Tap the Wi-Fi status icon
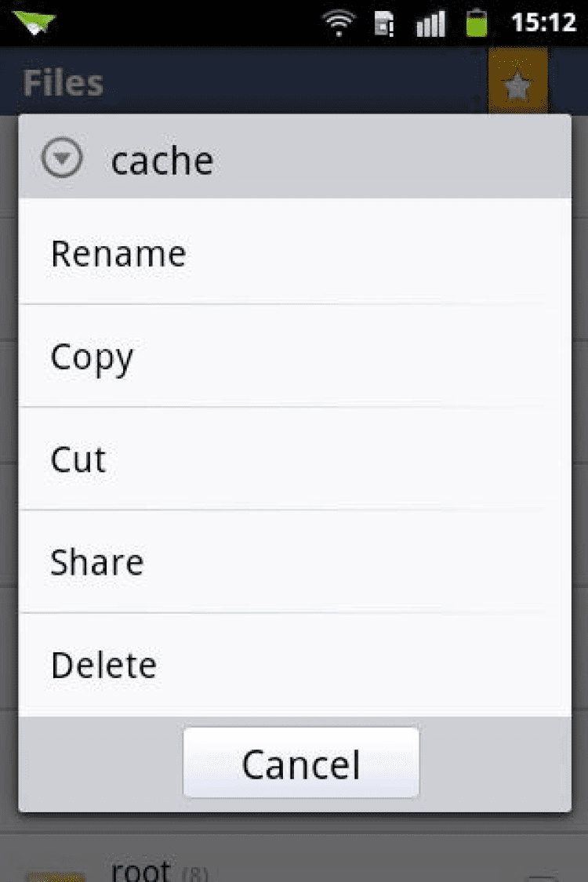 click(x=339, y=23)
